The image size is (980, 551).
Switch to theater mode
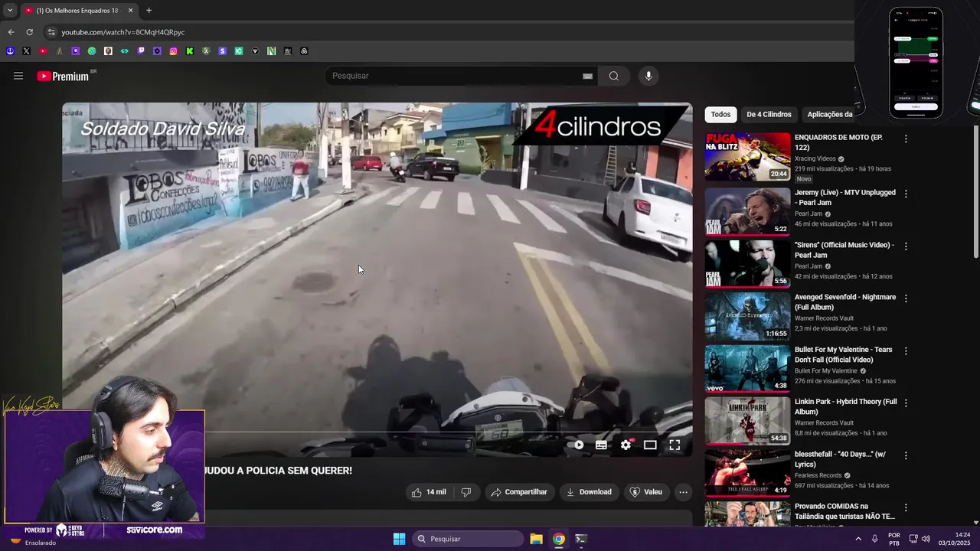650,445
